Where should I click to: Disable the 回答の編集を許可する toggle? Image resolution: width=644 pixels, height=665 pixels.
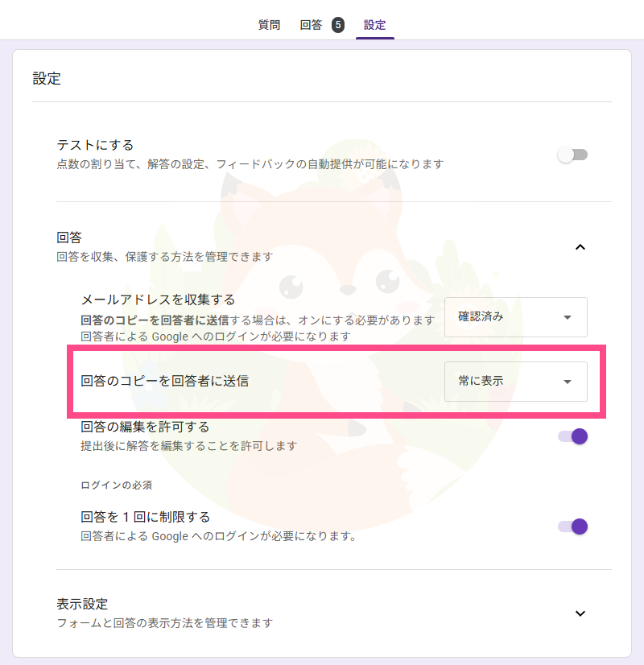pos(571,436)
